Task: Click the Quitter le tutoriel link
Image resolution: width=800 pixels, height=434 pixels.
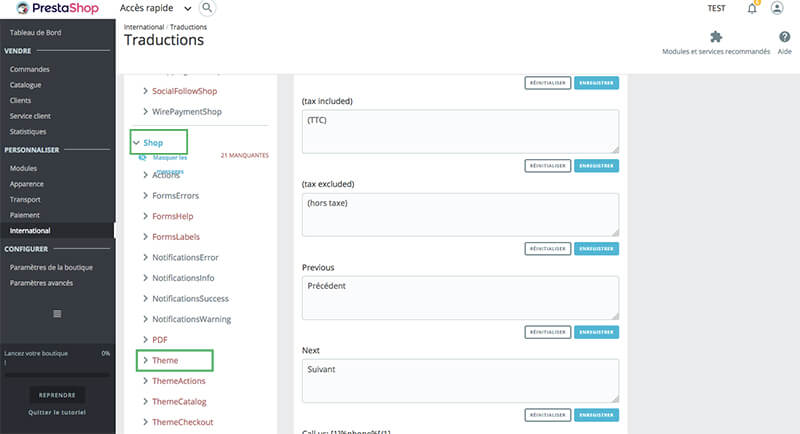Action: pyautogui.click(x=56, y=412)
